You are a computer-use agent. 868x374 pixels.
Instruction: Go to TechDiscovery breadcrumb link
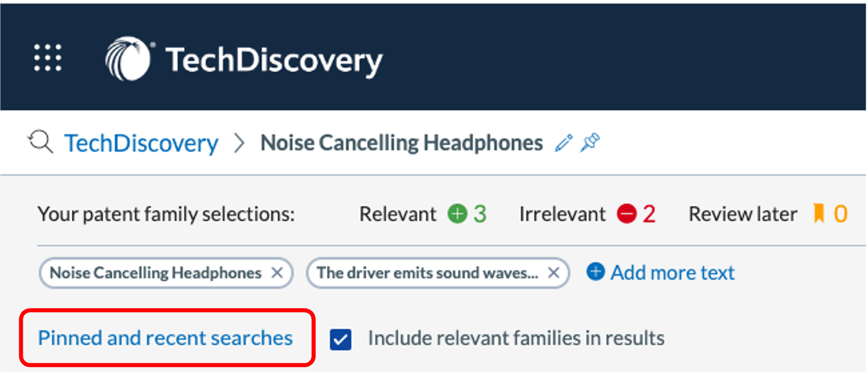141,143
